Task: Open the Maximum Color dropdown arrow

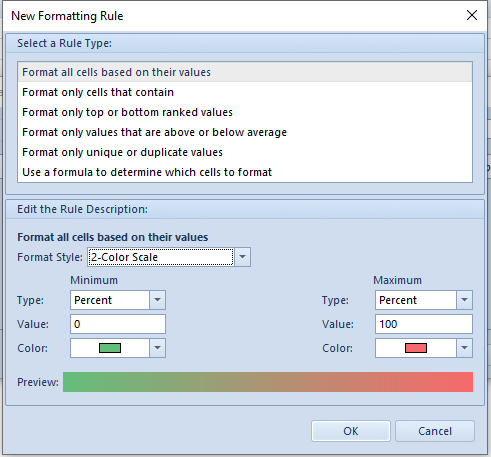Action: pos(464,348)
